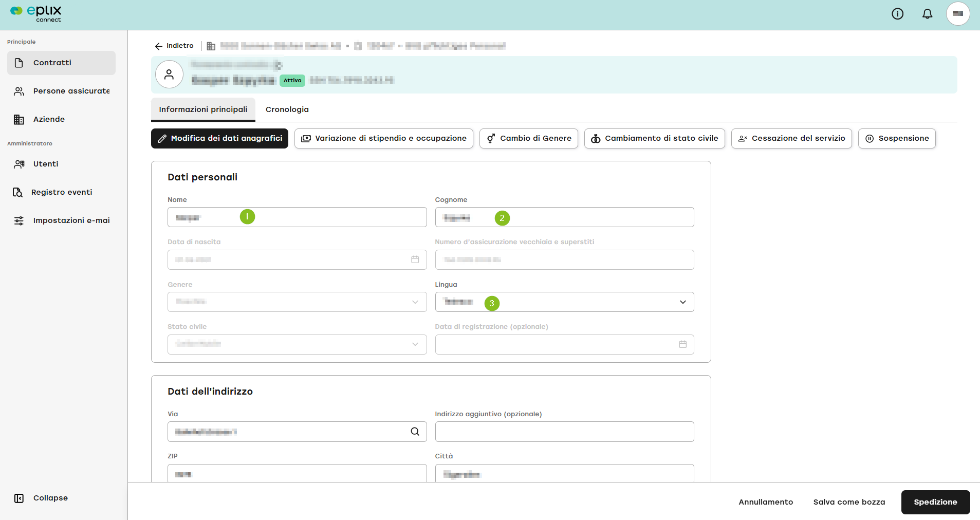
Task: Click the insured person avatar icon
Action: click(x=169, y=75)
